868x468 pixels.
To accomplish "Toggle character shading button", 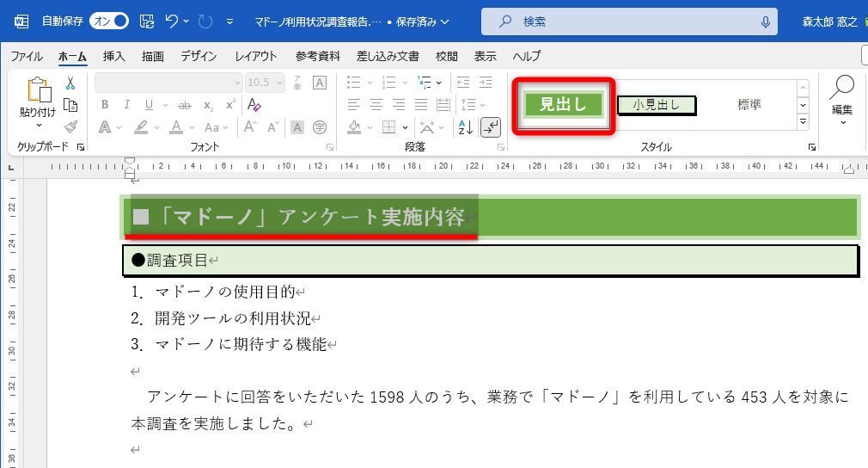I will (297, 127).
